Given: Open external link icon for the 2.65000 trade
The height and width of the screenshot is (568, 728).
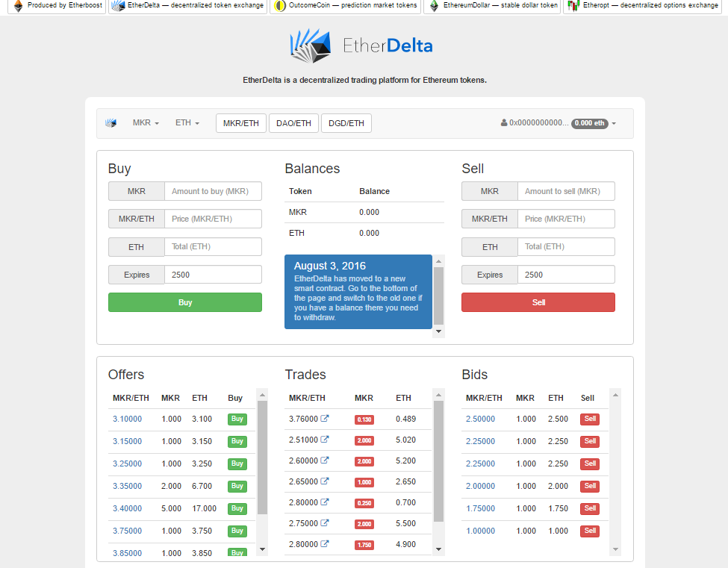Looking at the screenshot, I should click(324, 481).
